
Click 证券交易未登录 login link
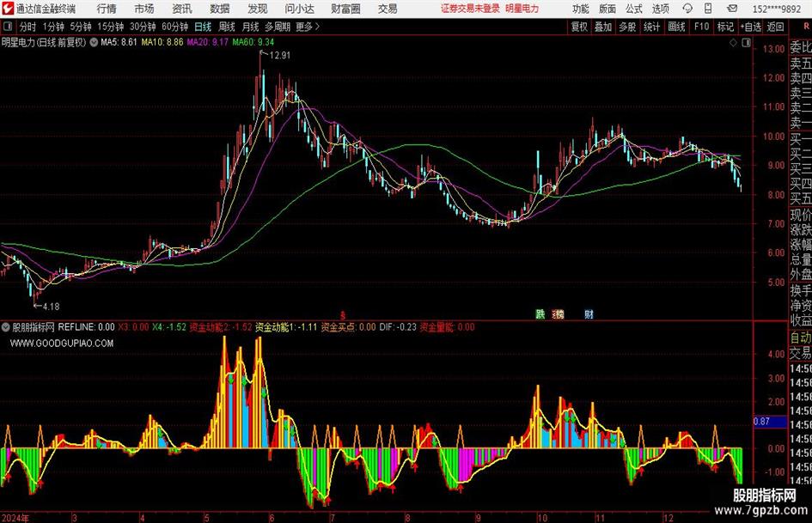pos(470,9)
